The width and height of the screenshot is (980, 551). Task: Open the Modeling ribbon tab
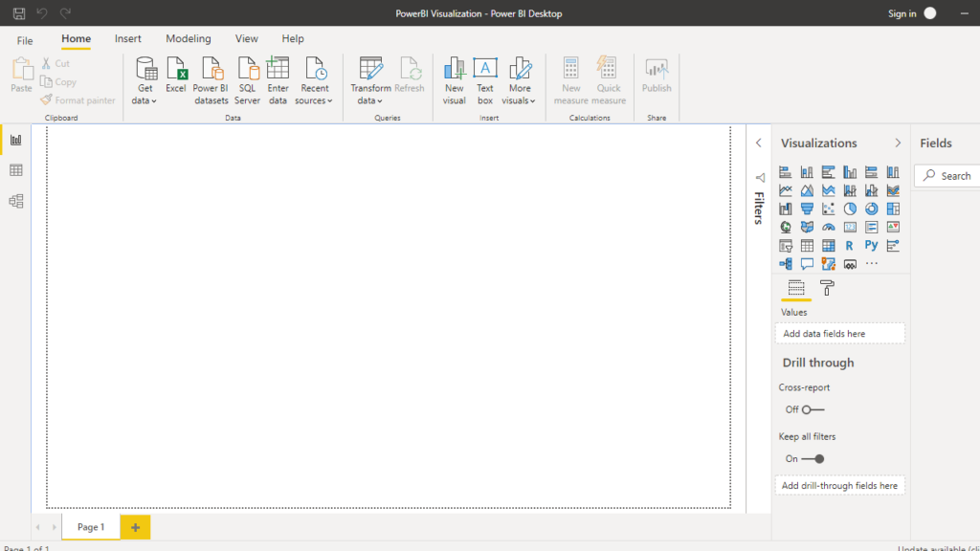pos(188,39)
